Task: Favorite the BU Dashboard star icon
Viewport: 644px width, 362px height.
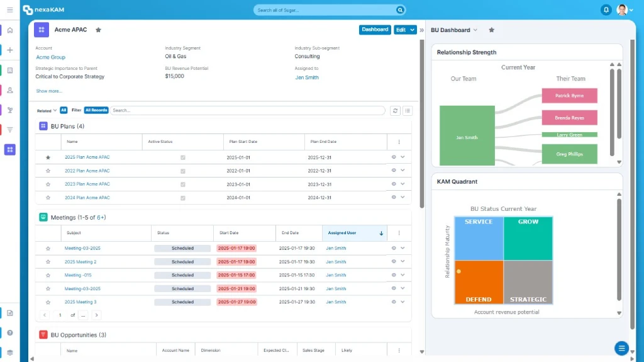Action: tap(491, 30)
